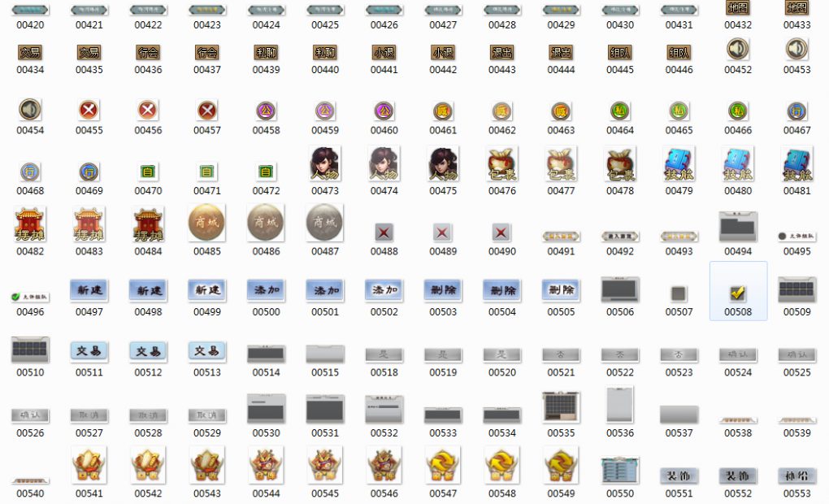Screen dimensions: 829x504
Task: Select character portrait icon 00473
Action: click(x=325, y=163)
